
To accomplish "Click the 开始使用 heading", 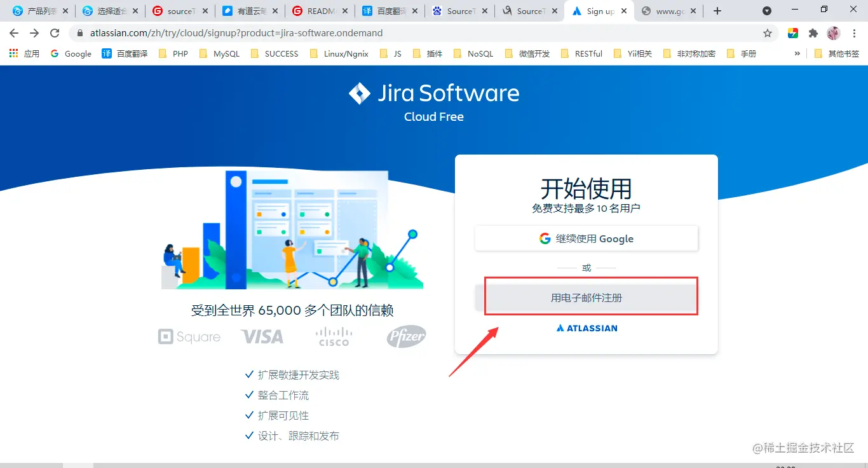I will [587, 189].
